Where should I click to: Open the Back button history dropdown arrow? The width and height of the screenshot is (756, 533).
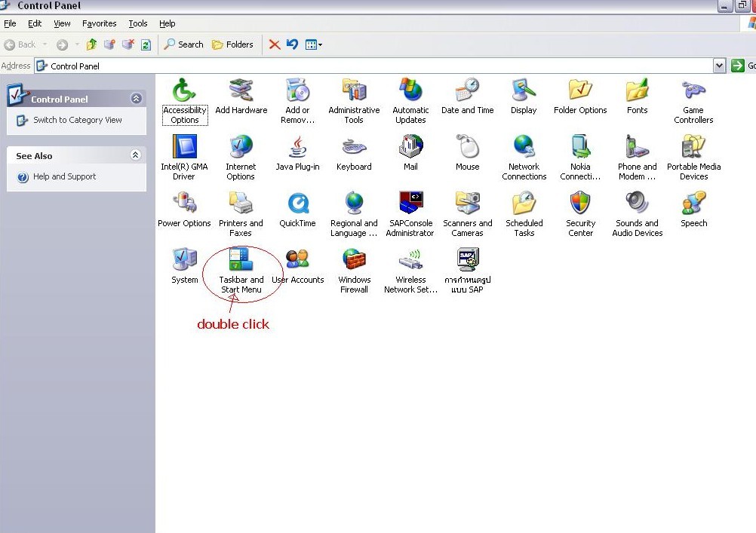(x=45, y=44)
